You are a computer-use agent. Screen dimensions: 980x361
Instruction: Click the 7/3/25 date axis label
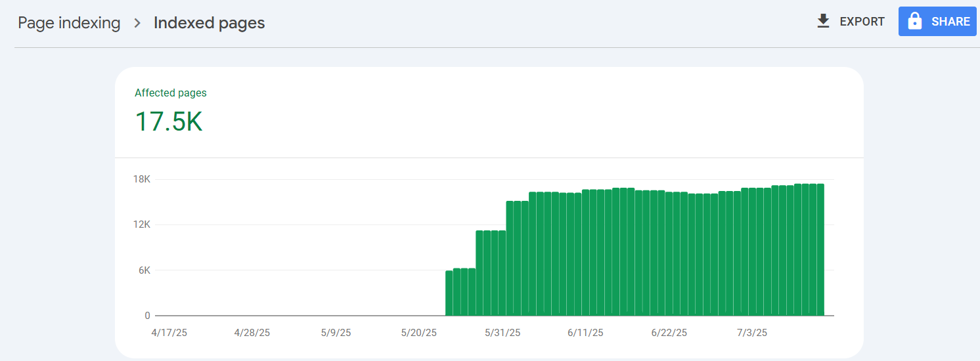click(752, 333)
